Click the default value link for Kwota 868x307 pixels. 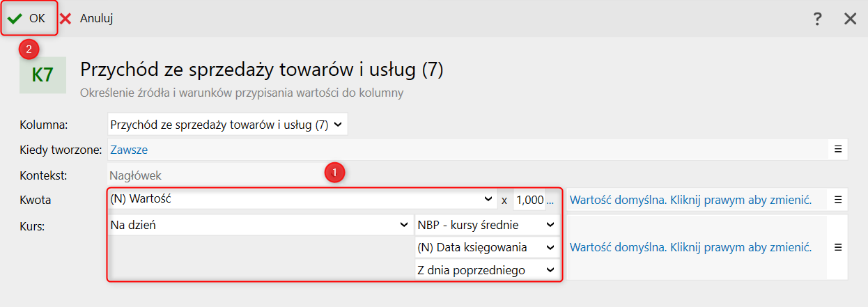coord(691,200)
